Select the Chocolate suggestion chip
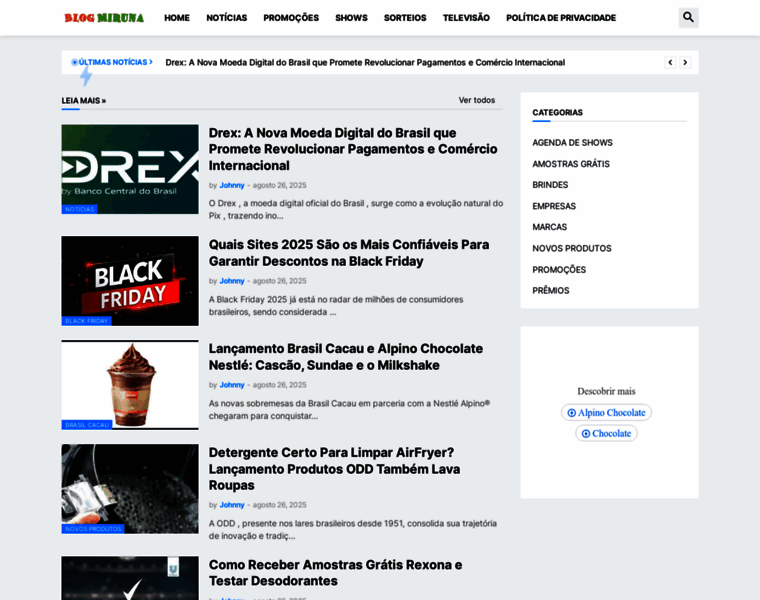Image resolution: width=760 pixels, height=600 pixels. click(606, 433)
